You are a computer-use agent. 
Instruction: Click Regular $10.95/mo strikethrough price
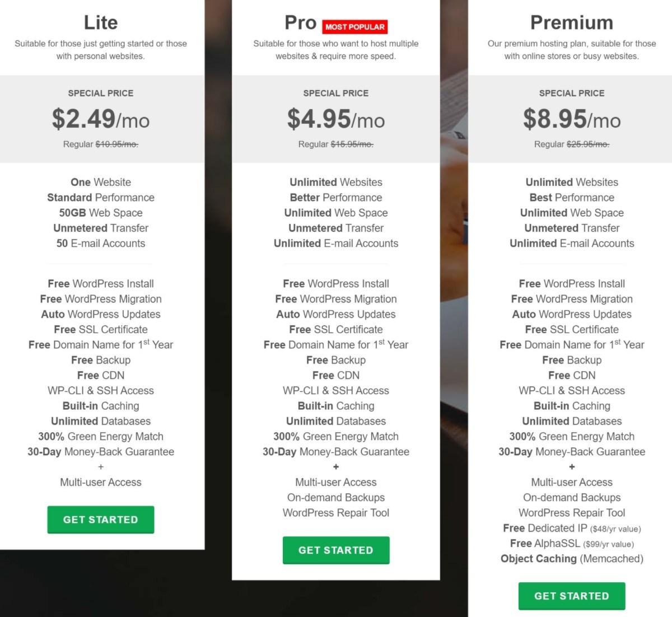point(101,144)
